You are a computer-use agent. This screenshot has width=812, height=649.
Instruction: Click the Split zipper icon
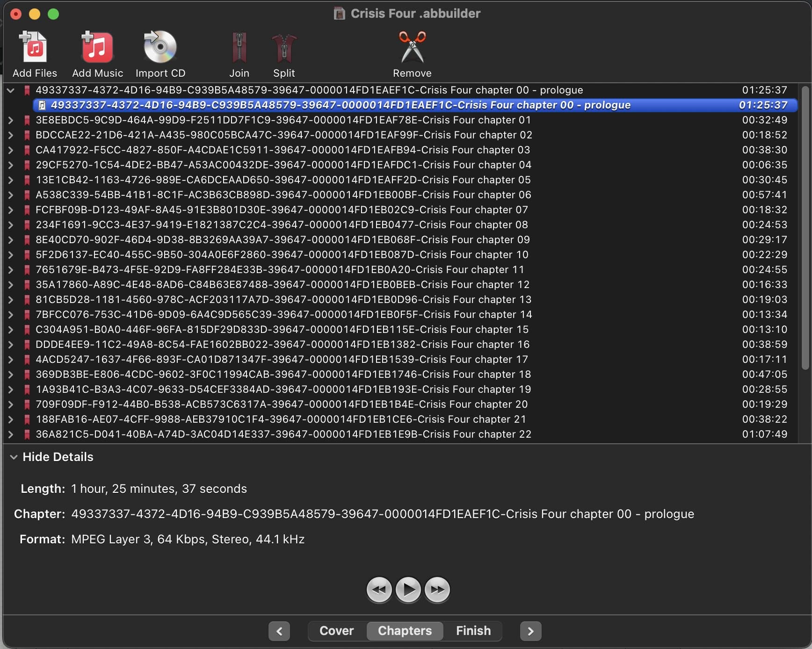284,48
